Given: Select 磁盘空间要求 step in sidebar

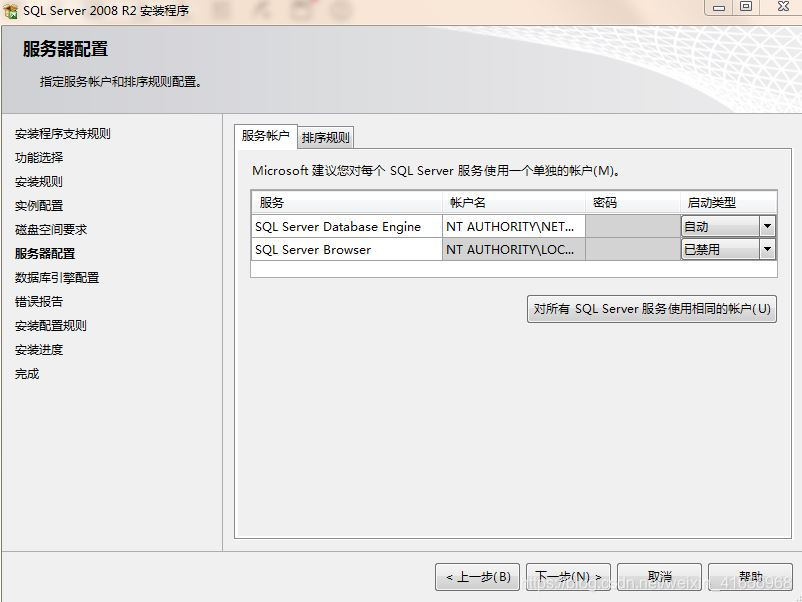Looking at the screenshot, I should [x=51, y=230].
